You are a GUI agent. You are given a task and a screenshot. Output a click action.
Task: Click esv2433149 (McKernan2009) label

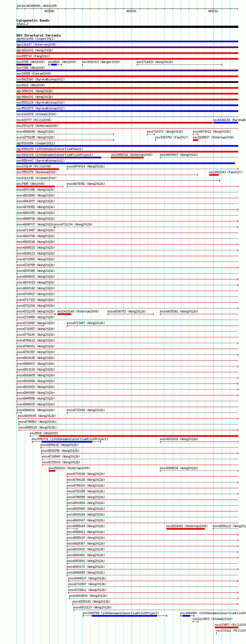pos(78,311)
